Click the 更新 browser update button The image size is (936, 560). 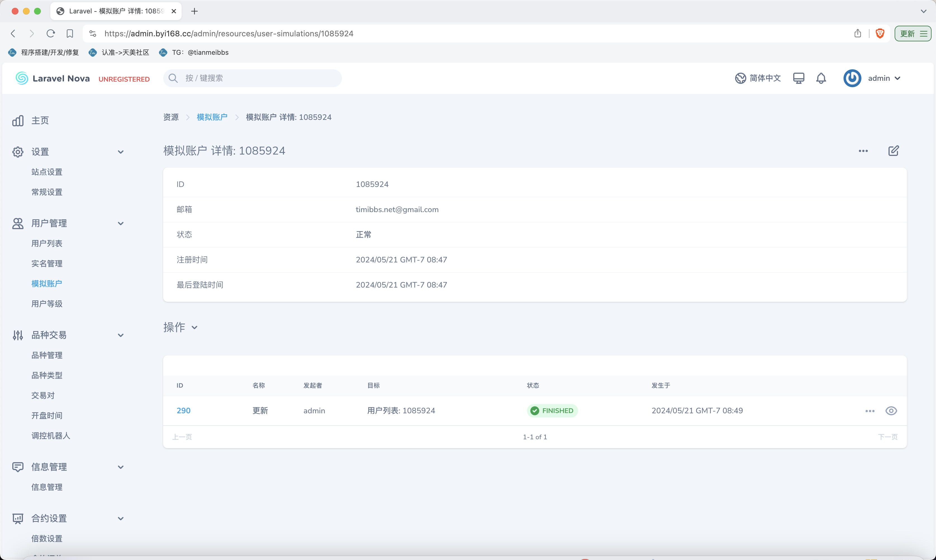click(x=913, y=34)
